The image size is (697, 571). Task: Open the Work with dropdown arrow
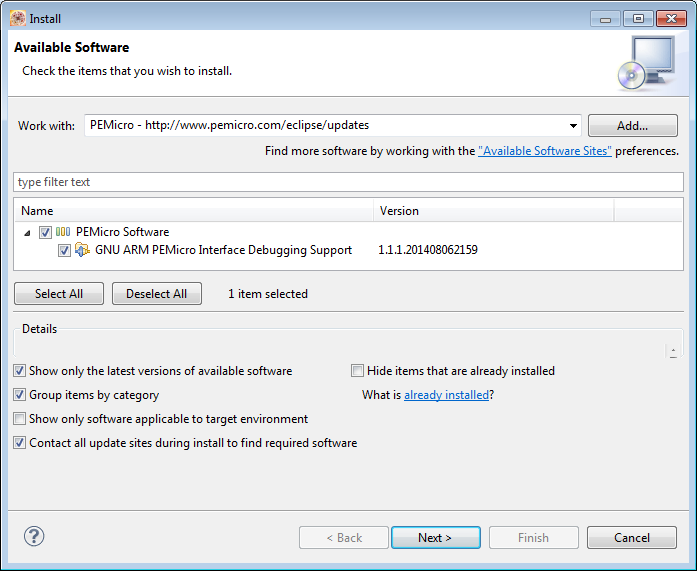573,126
